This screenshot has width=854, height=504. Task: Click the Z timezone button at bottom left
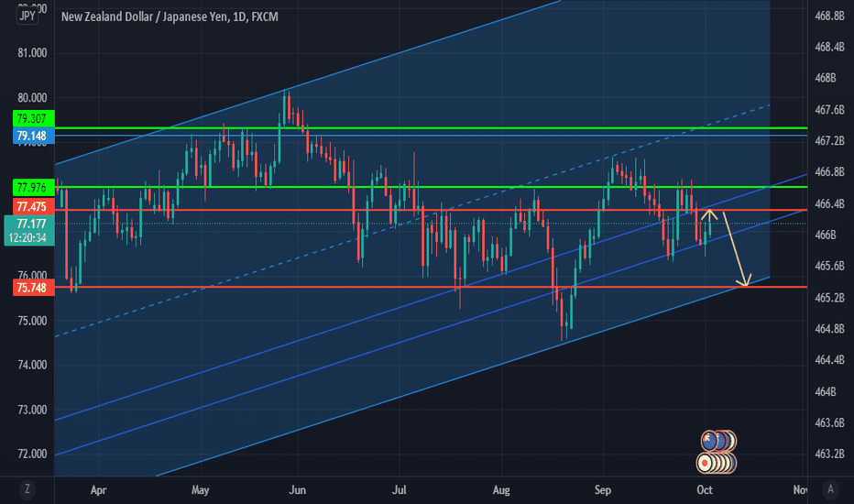pos(27,489)
